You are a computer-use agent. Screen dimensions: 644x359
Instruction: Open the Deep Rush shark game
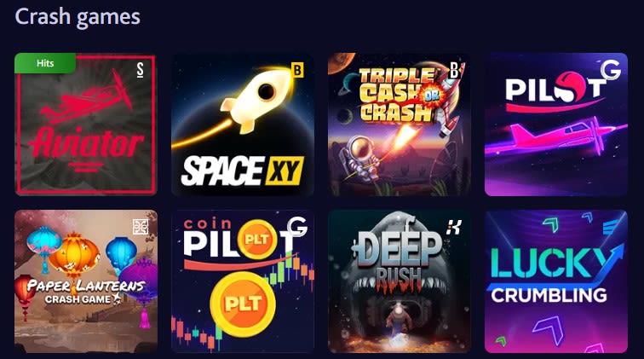click(400, 281)
